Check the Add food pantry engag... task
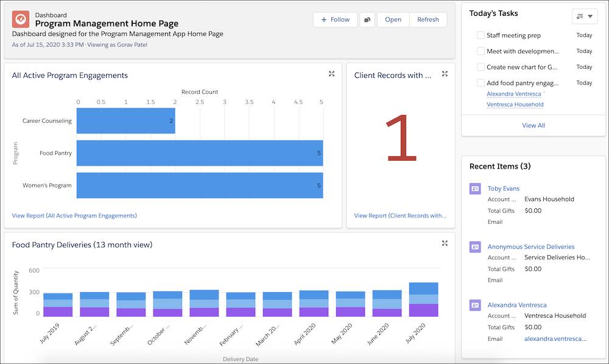This screenshot has height=364, width=609. [x=481, y=83]
